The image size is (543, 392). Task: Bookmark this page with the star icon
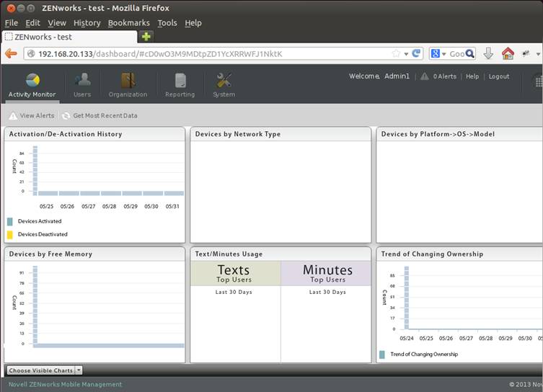(396, 53)
